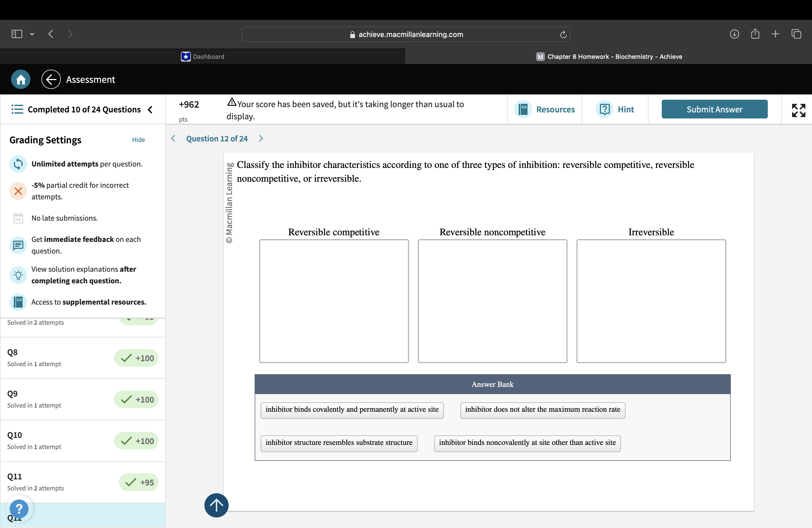Open the floating help question mark

(19, 509)
